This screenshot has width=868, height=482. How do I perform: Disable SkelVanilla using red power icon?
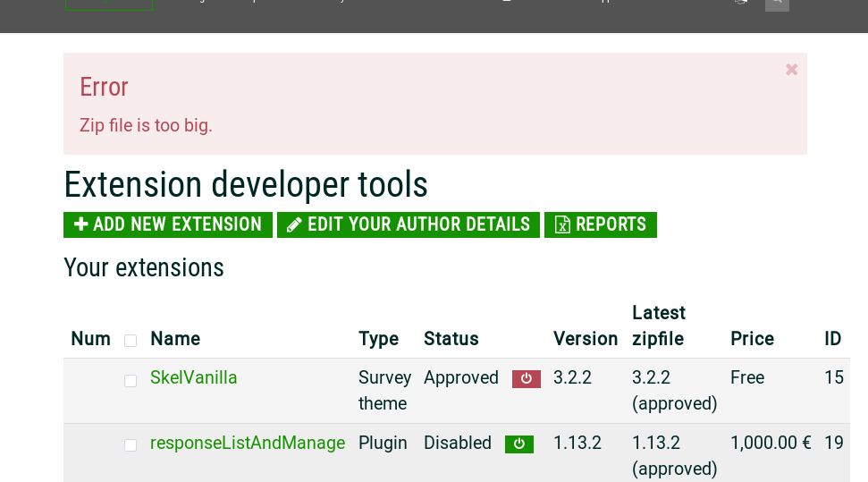pyautogui.click(x=526, y=378)
